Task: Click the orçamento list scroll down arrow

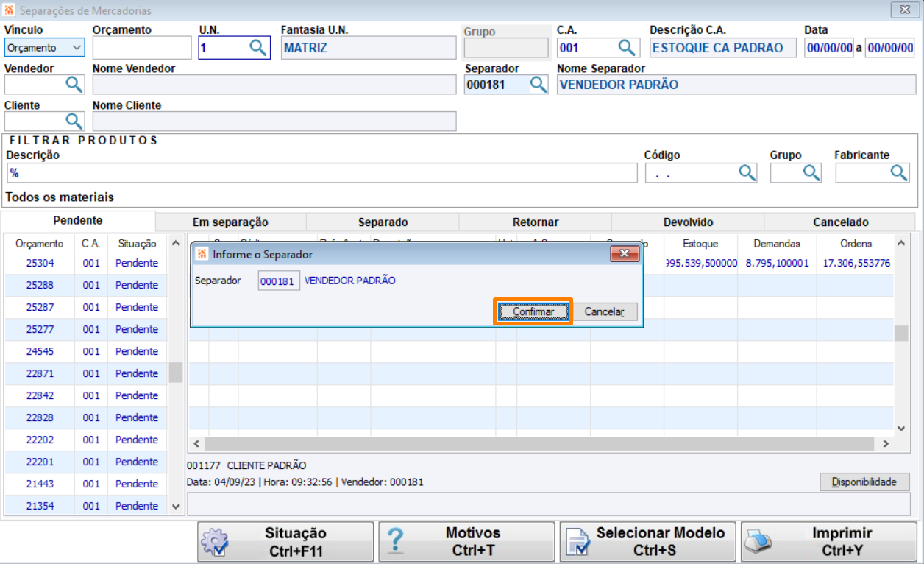Action: (175, 507)
